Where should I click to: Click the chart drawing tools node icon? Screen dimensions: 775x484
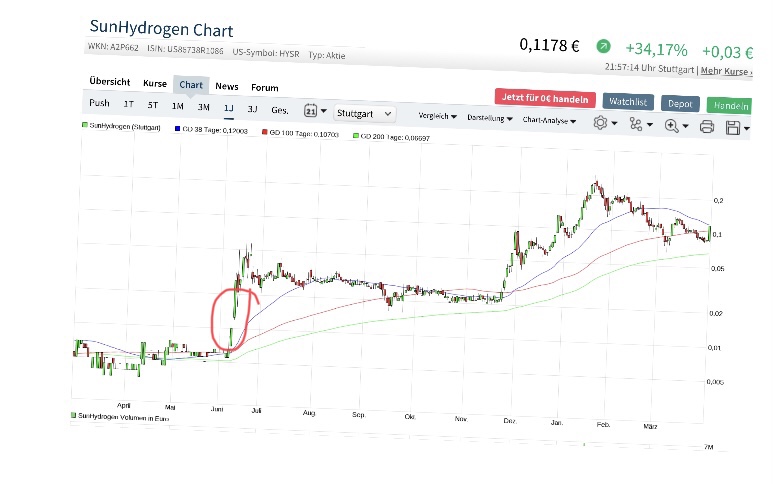(x=636, y=124)
